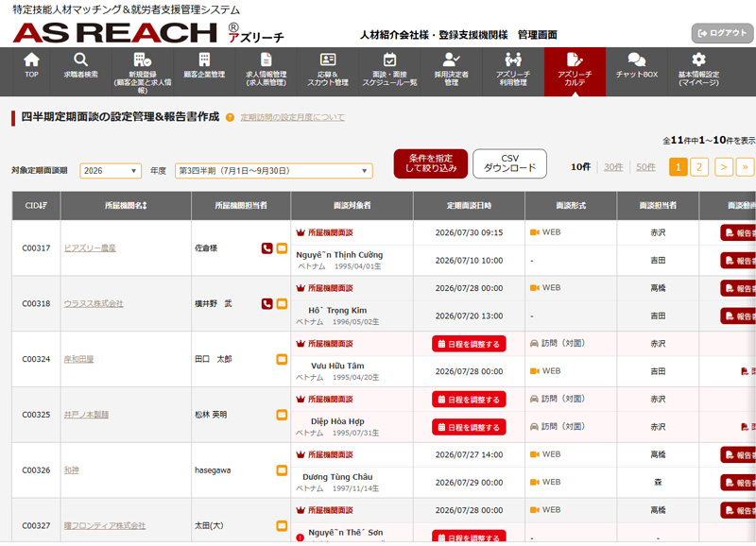Open アズリーチ利用管理 in navigation bar
Screen dimensions: 756x546
[513, 72]
